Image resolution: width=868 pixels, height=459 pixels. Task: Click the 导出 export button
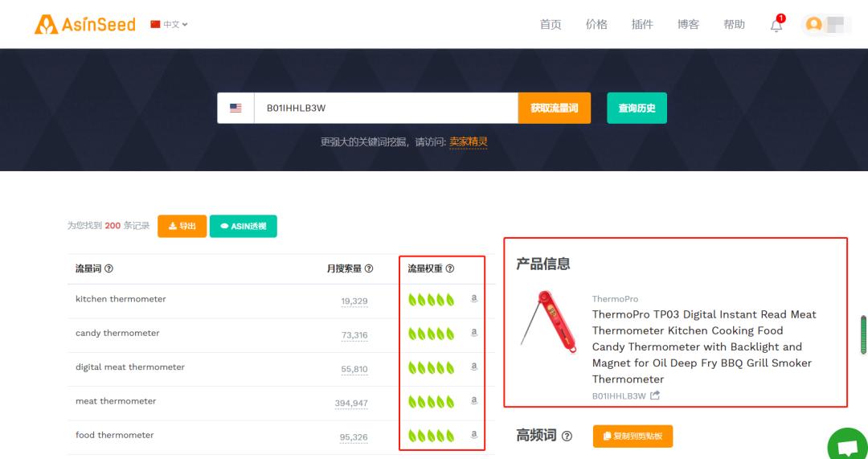coord(182,226)
